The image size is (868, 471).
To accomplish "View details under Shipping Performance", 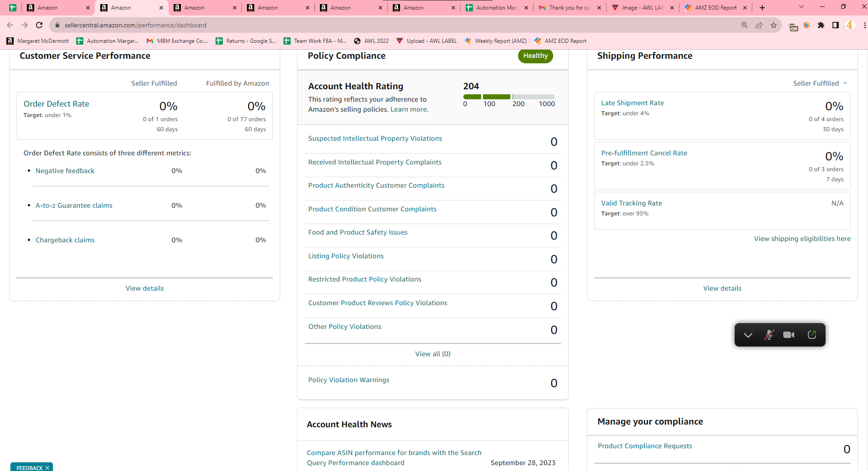I will 722,288.
